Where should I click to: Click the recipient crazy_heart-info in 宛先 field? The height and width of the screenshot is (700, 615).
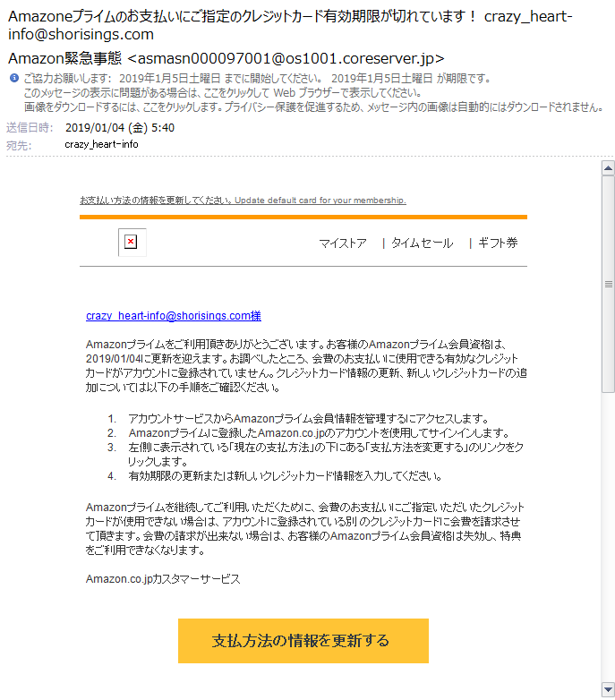[x=101, y=144]
